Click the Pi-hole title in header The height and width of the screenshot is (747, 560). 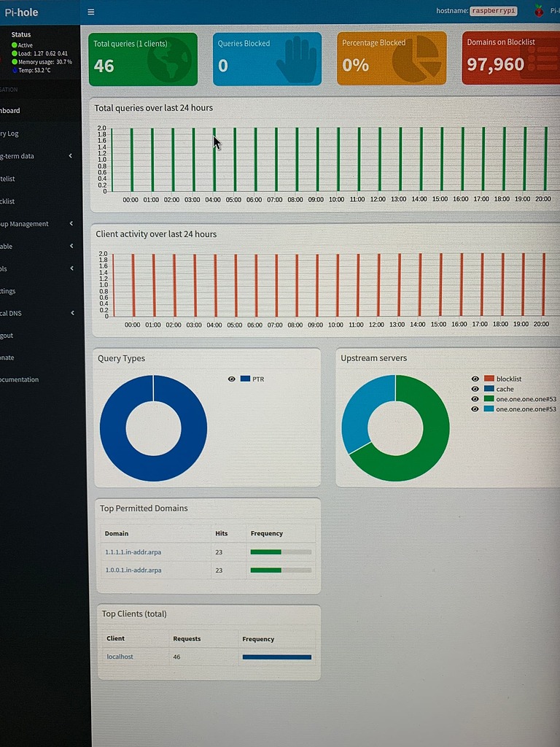(x=21, y=12)
